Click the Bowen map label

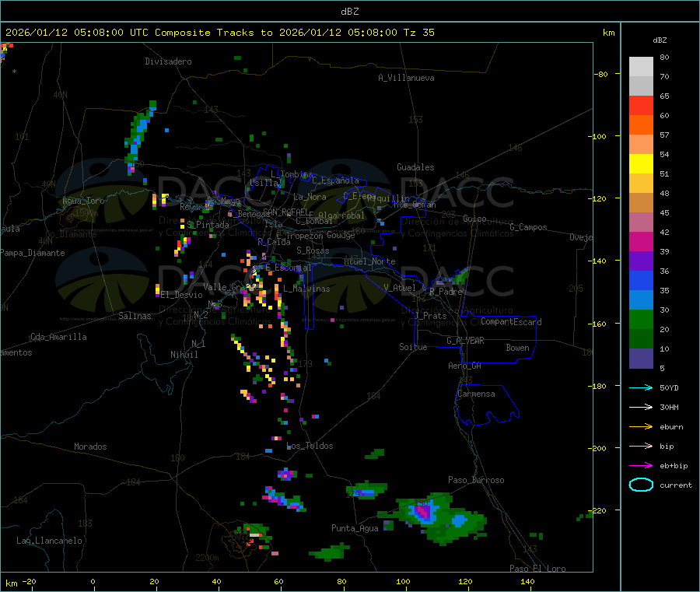pos(518,348)
